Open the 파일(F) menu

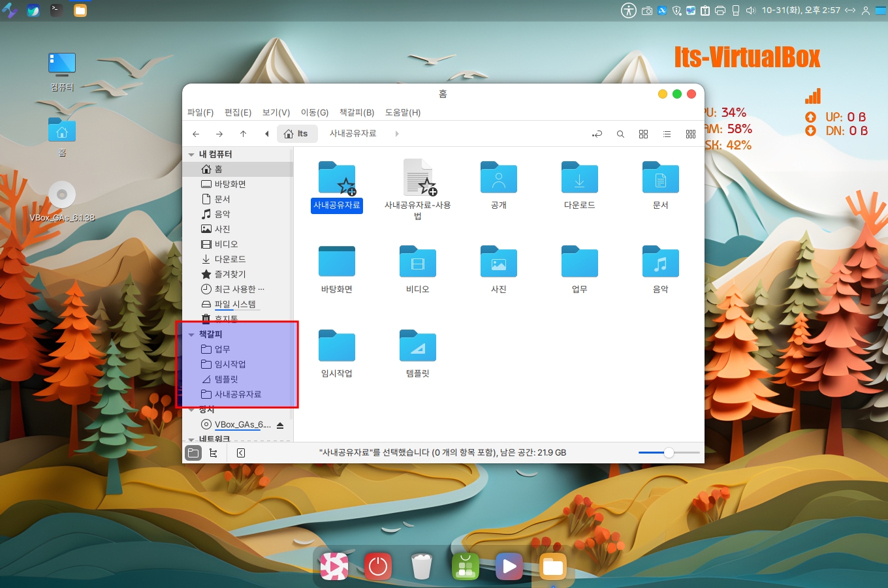pos(200,112)
